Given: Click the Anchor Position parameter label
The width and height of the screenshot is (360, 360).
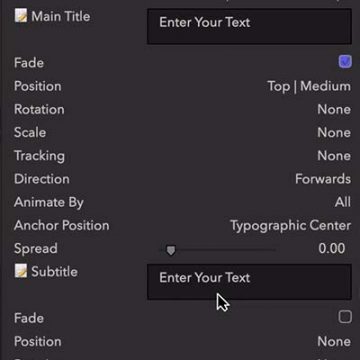Looking at the screenshot, I should 62,225.
